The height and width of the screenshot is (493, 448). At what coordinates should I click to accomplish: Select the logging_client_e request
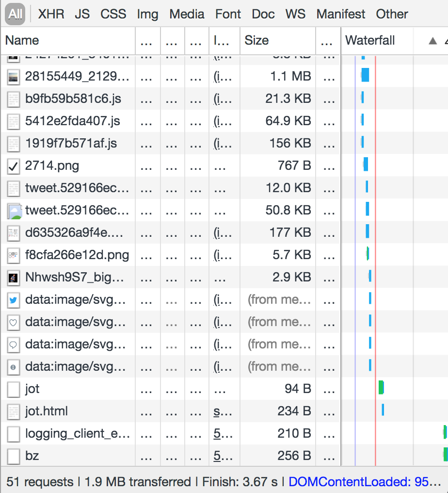77,434
